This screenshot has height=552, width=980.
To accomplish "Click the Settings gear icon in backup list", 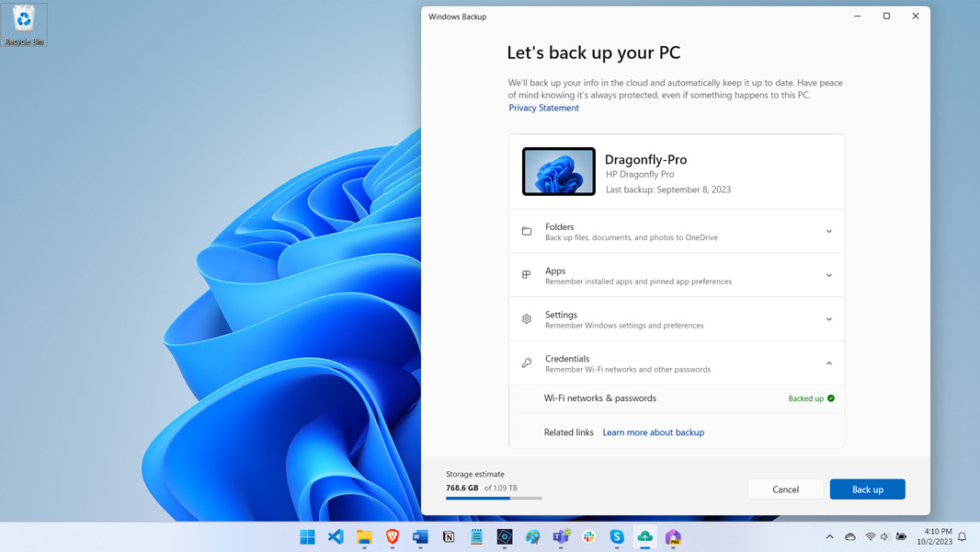I will [x=527, y=318].
